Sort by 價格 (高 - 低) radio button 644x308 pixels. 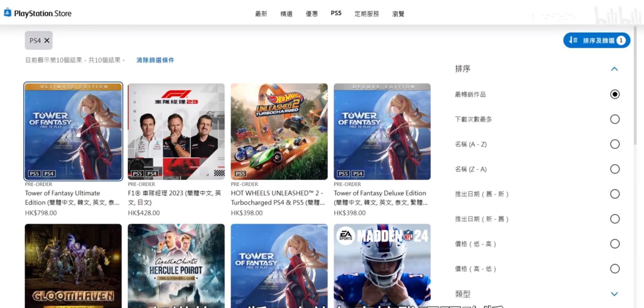[x=615, y=268]
